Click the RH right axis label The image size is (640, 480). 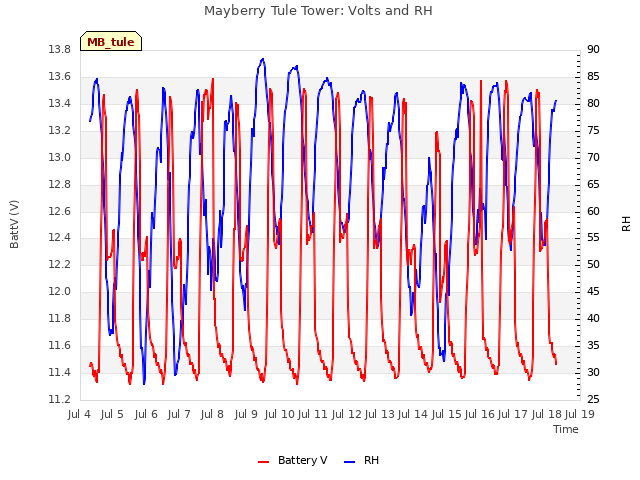[x=626, y=224]
